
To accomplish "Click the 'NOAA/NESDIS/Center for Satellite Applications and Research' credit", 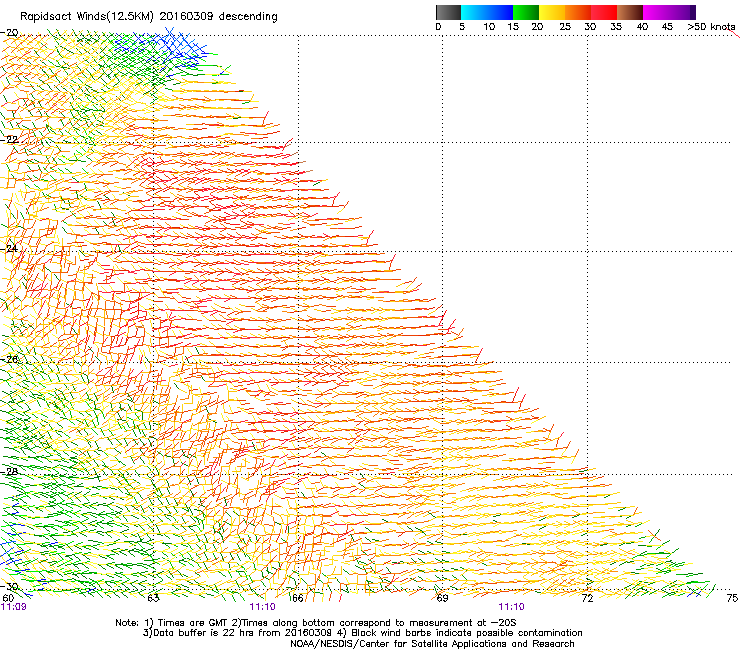I will point(432,644).
